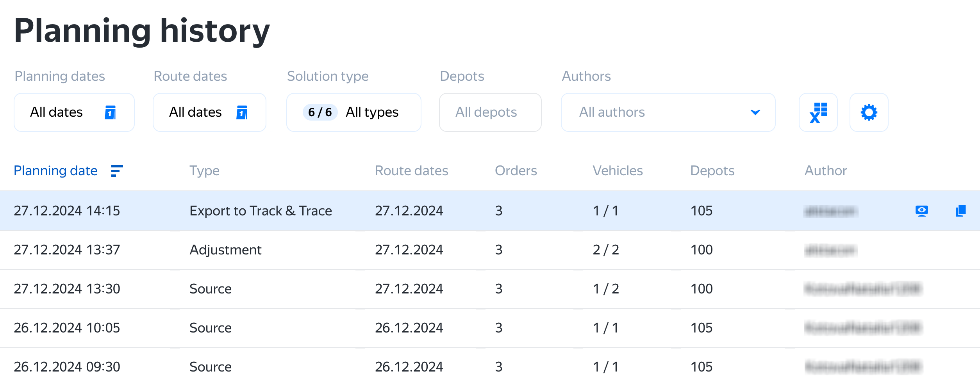
Task: Open the All types solution filter
Action: [372, 112]
